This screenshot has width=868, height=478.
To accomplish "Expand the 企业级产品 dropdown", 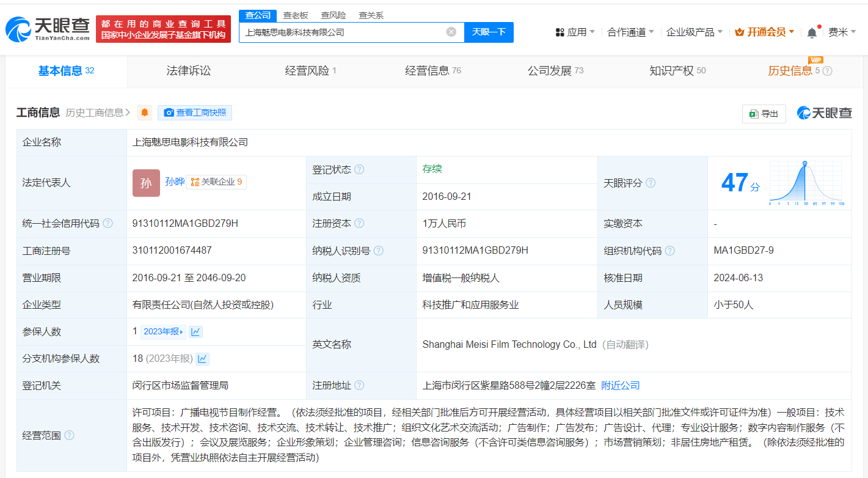I will tap(720, 32).
